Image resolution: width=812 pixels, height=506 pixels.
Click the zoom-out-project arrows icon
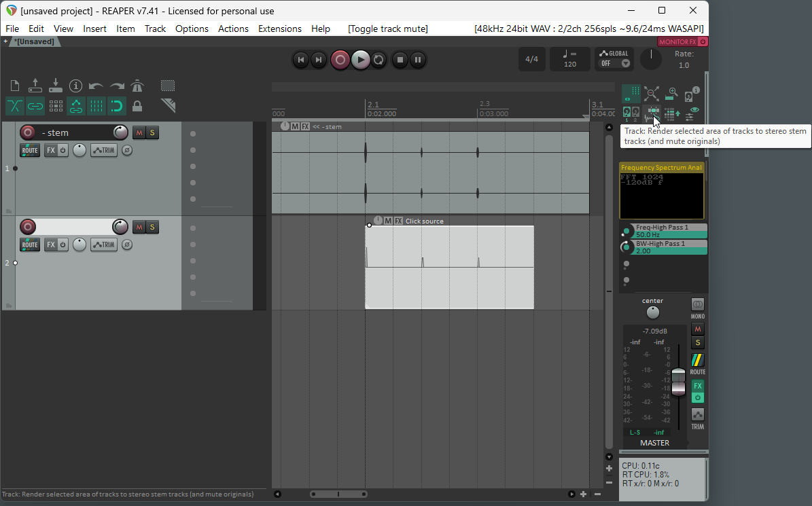point(651,94)
